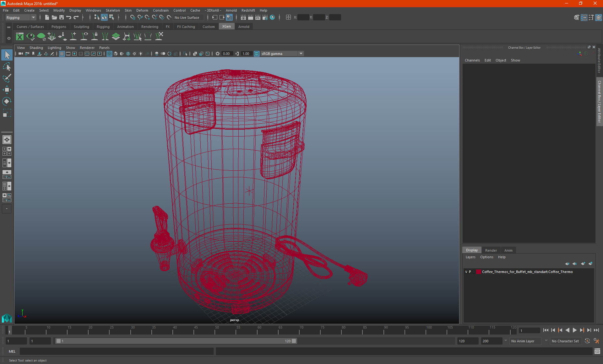Screen dimensions: 603x364
Task: Select the Paint brush tool icon
Action: 7,78
